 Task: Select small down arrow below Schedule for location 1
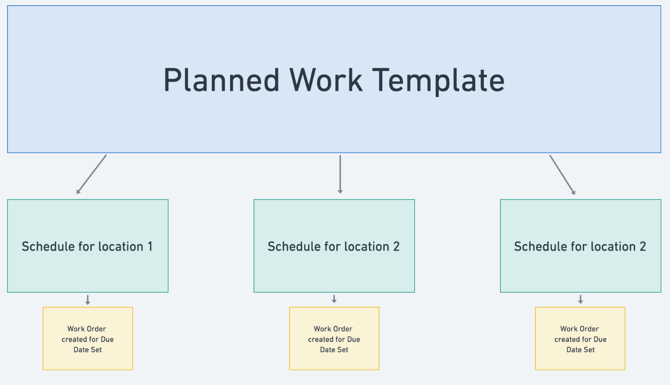tap(88, 300)
